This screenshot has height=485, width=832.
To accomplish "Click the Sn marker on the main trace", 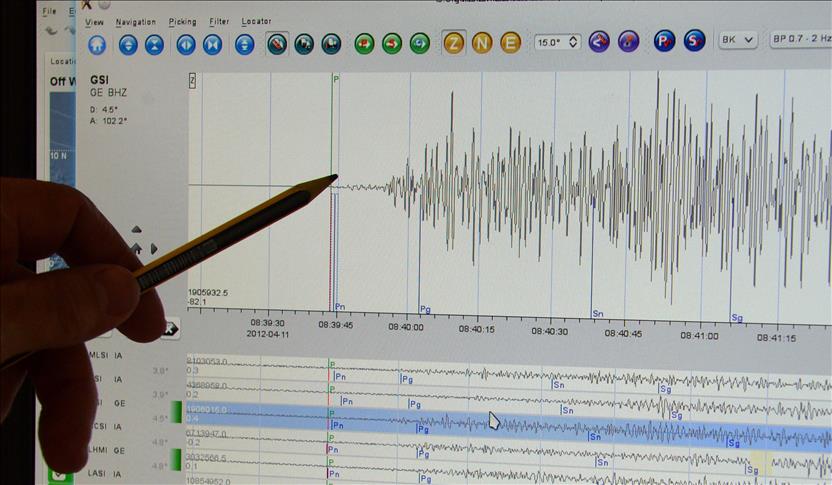I will tap(598, 313).
